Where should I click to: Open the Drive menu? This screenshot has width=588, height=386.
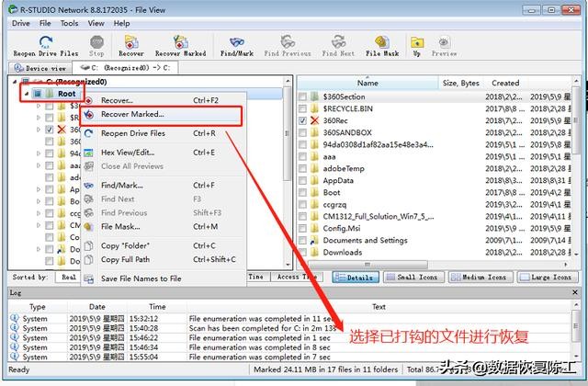20,23
